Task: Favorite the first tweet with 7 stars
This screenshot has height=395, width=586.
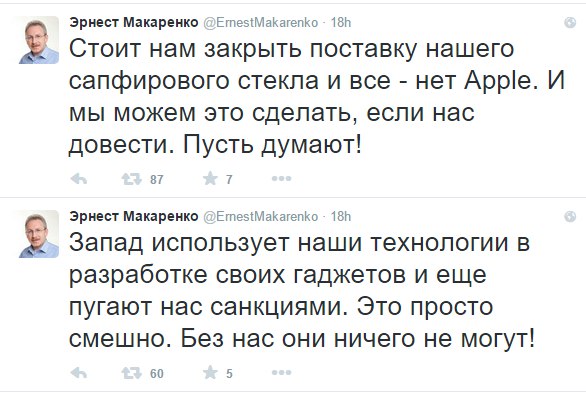Action: pyautogui.click(x=210, y=179)
